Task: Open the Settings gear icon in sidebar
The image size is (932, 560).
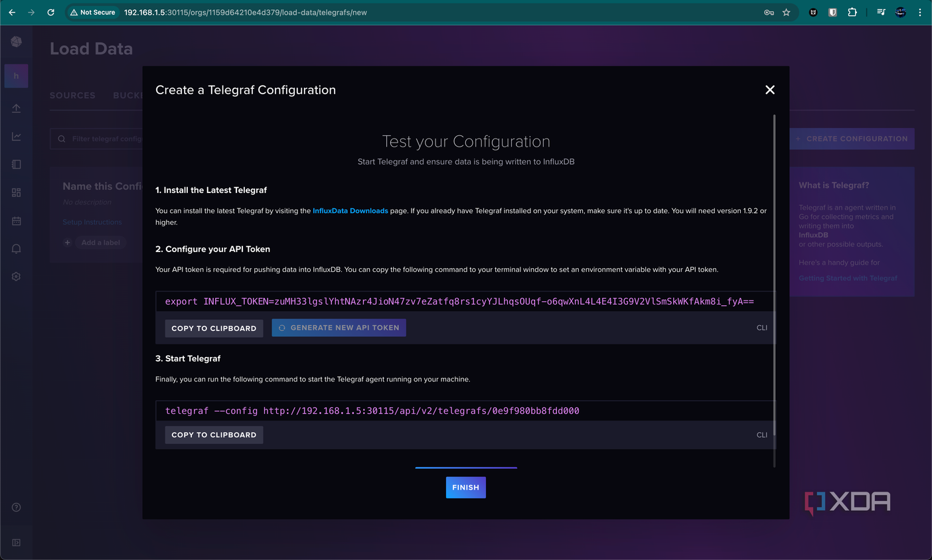Action: (x=17, y=277)
